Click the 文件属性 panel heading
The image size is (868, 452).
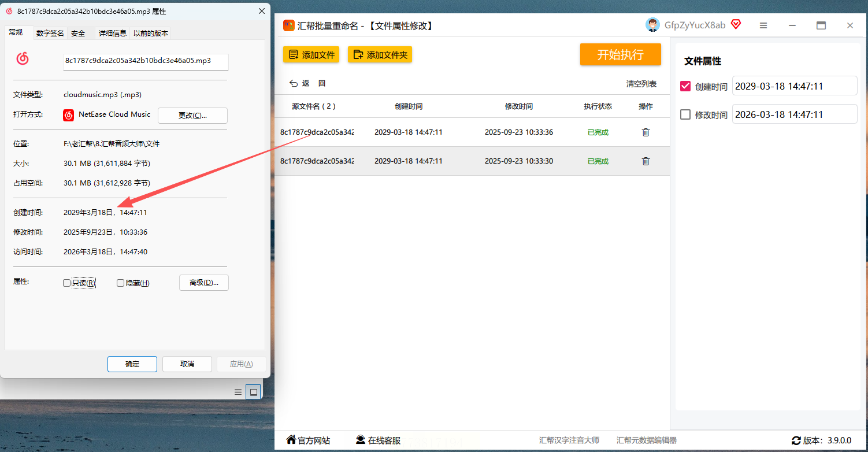click(703, 61)
